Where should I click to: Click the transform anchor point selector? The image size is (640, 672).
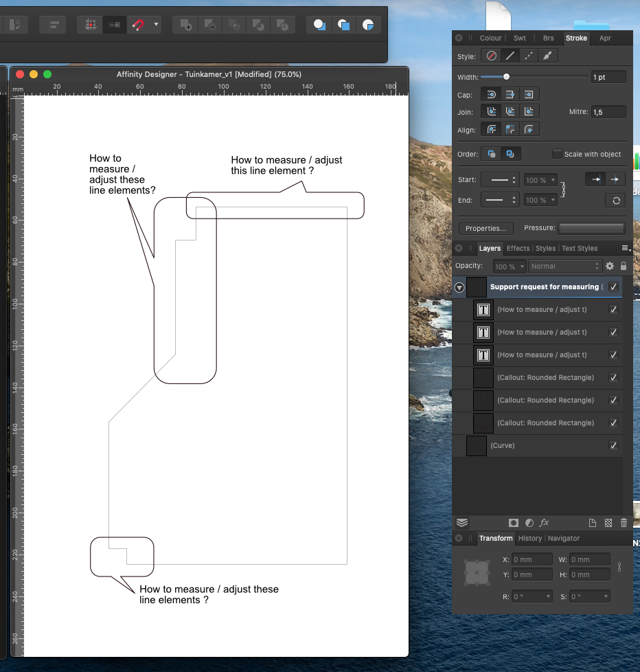click(x=477, y=572)
